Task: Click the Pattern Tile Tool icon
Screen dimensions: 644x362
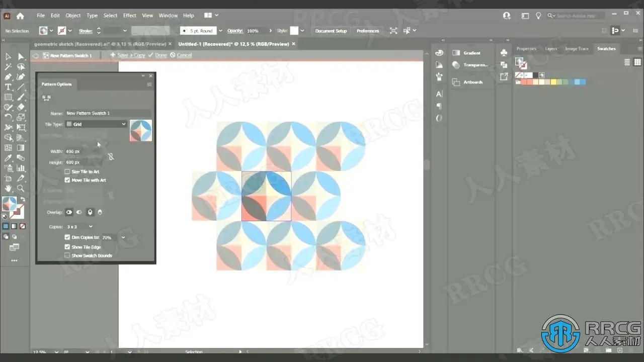Action: [x=46, y=98]
